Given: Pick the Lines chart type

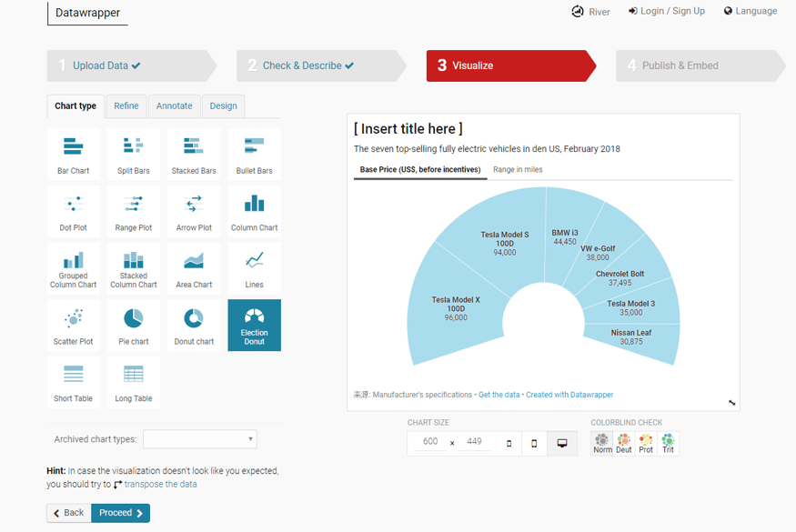Looking at the screenshot, I should coord(255,268).
